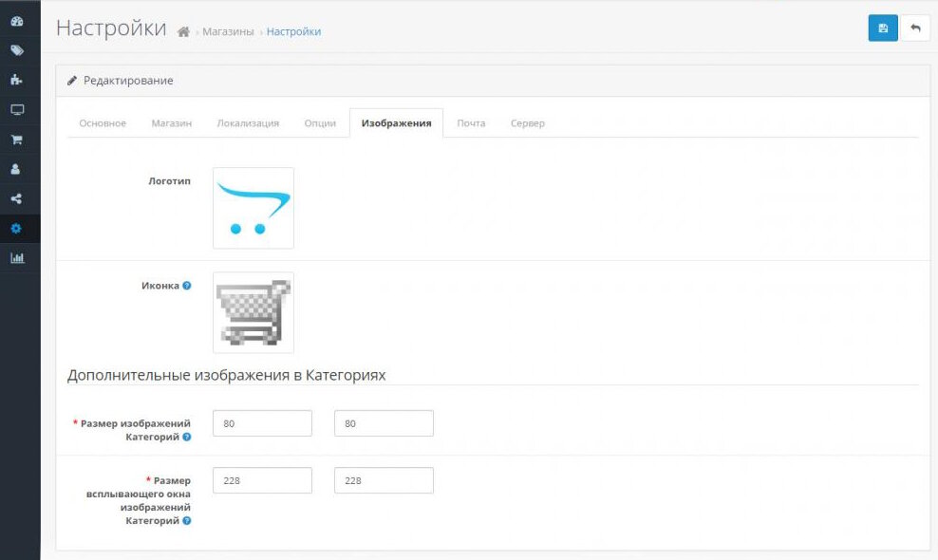Click the help icon beside Иконка label

point(187,286)
